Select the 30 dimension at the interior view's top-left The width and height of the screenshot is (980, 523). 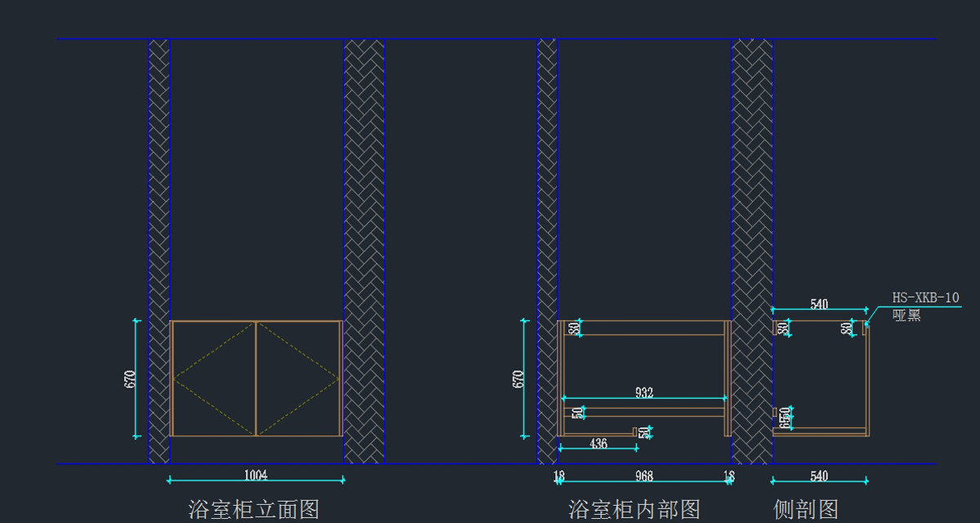click(575, 328)
